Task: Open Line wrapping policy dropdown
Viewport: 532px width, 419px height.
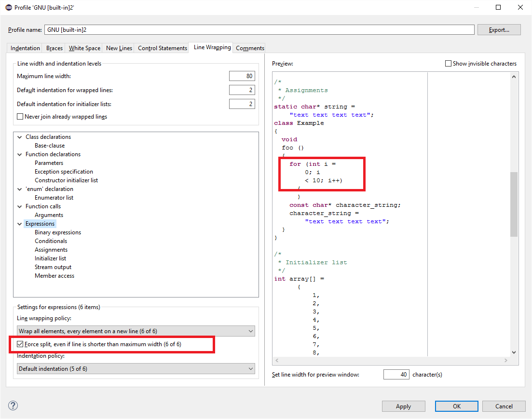Action: click(136, 331)
